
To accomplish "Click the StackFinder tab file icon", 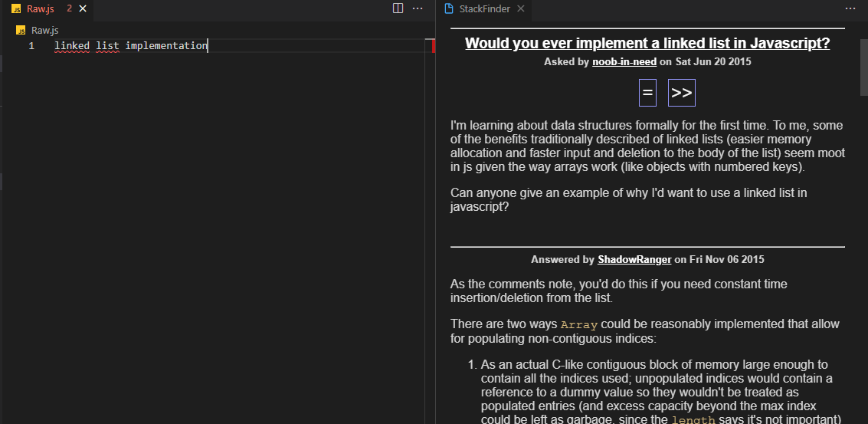I will 450,9.
